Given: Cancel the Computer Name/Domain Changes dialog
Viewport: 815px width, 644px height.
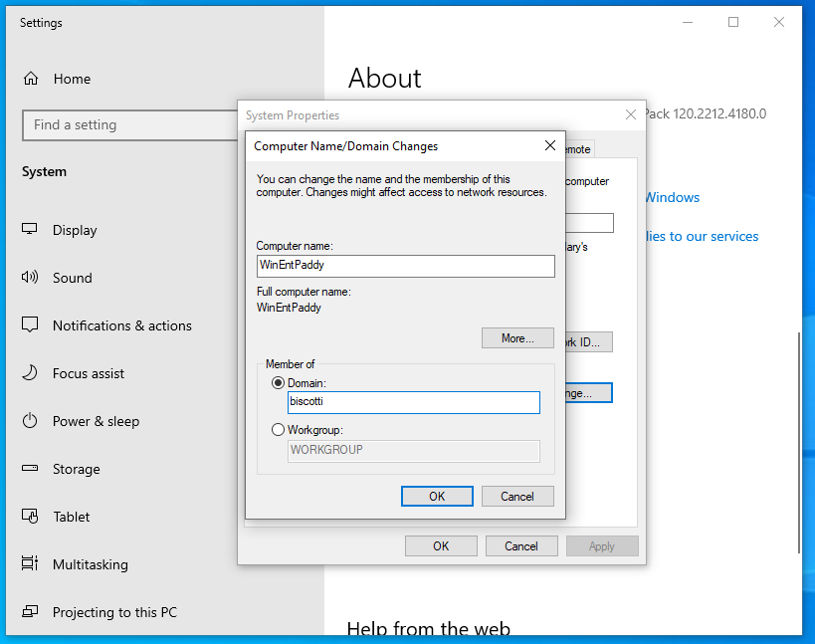Looking at the screenshot, I should (517, 496).
